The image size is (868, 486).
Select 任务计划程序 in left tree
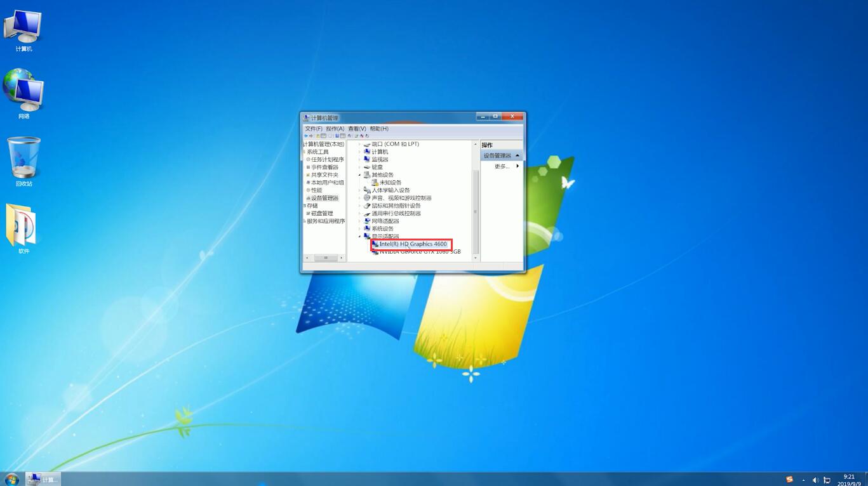coord(328,159)
